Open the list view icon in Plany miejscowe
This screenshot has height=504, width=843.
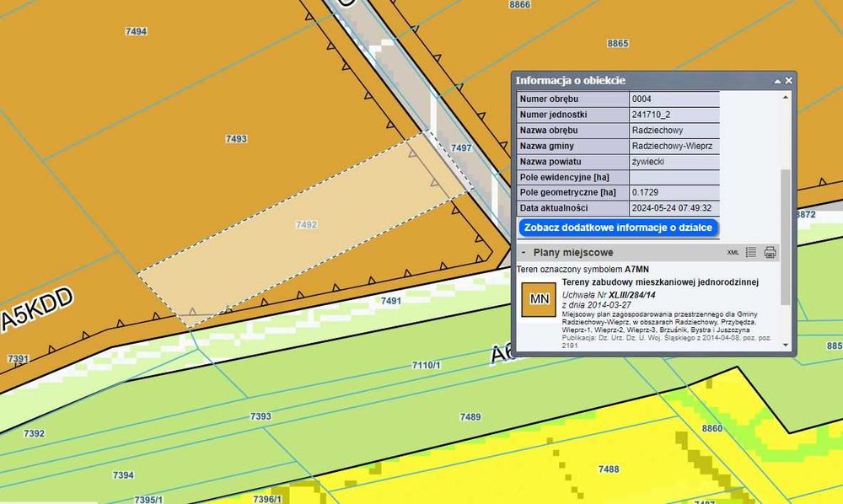point(751,252)
